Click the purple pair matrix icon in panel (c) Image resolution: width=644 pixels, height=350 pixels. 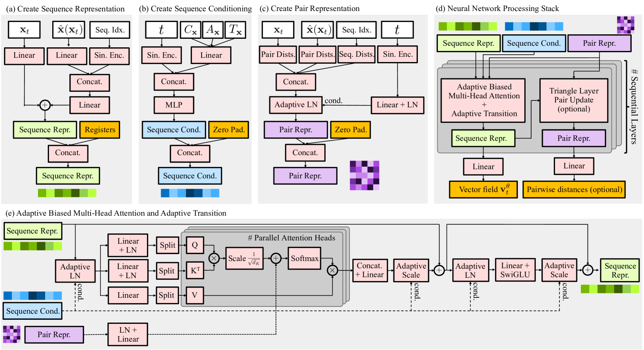pos(364,175)
